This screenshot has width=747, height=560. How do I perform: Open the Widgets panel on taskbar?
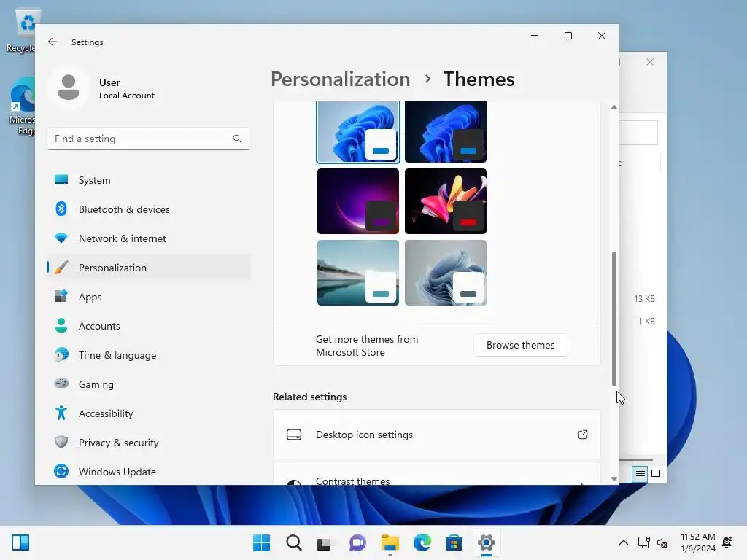[20, 542]
